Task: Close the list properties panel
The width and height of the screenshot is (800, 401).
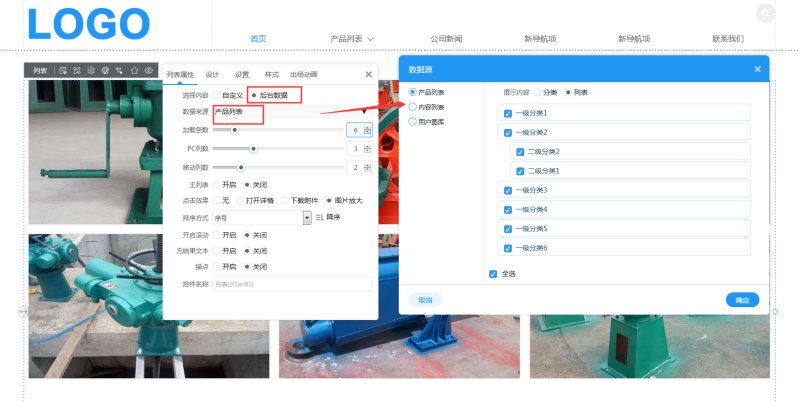Action: 368,74
